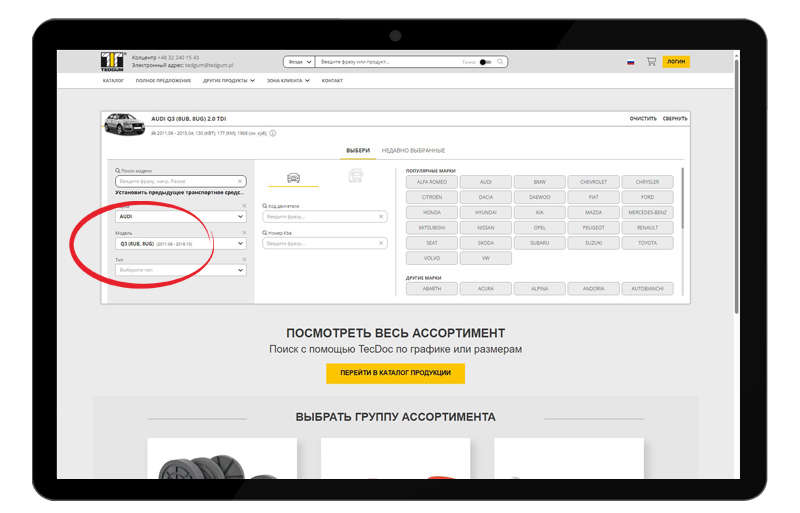Screen dimensions: 800x513
Task: Select the truck vehicle type icon
Action: [356, 176]
